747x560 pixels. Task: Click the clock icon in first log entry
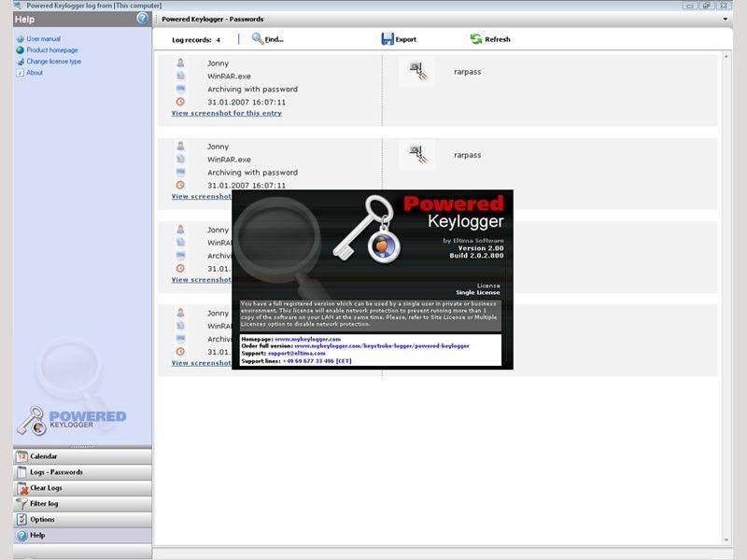pyautogui.click(x=180, y=102)
